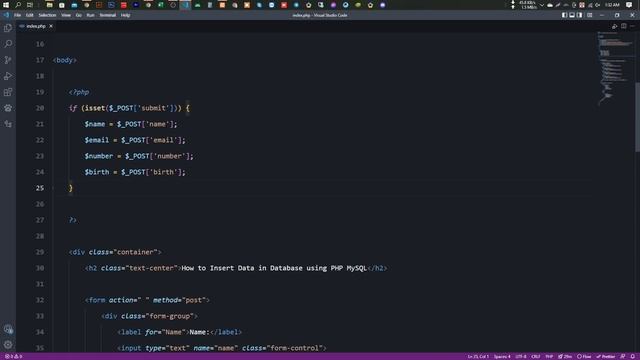The image size is (640, 360).
Task: Click the 'isset' function call on line 20
Action: [x=95, y=108]
